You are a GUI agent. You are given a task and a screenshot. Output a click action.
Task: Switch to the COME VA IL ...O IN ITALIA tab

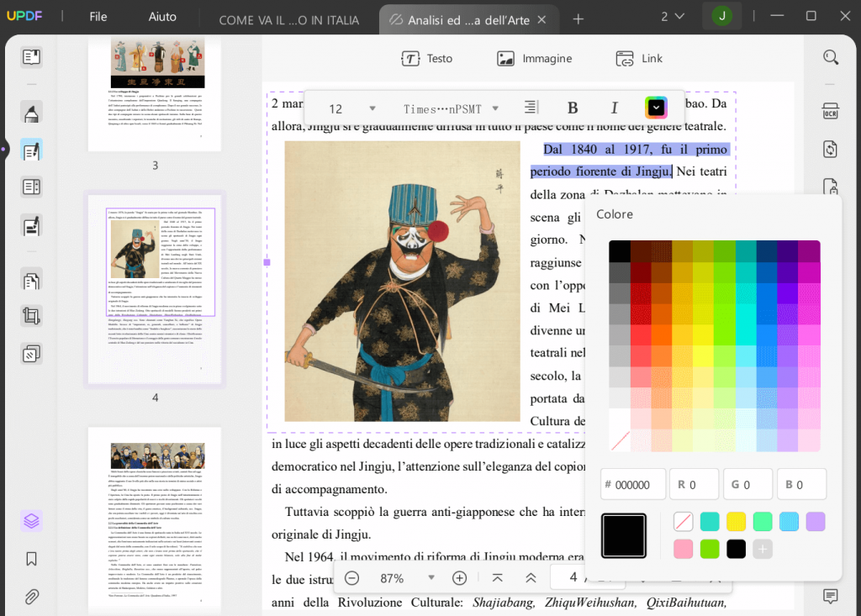point(290,19)
